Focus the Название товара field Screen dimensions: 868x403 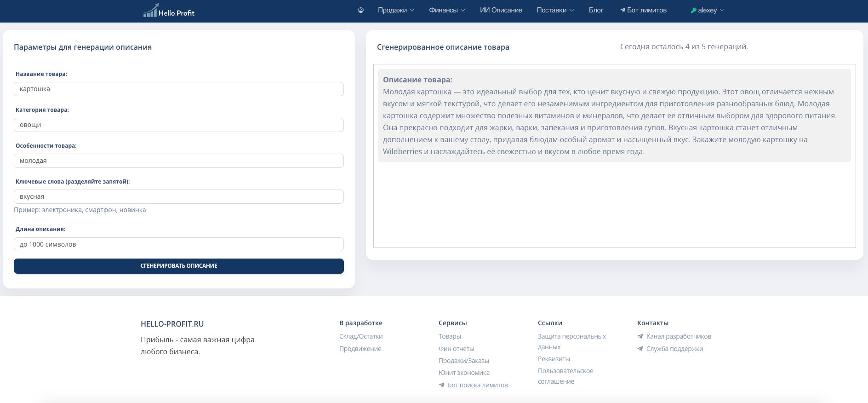coord(179,89)
